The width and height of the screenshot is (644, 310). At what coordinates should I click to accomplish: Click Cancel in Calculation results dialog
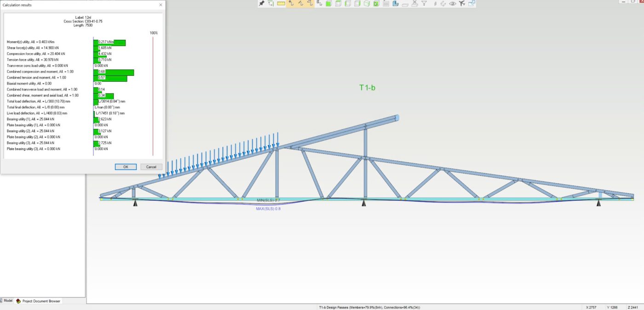151,167
